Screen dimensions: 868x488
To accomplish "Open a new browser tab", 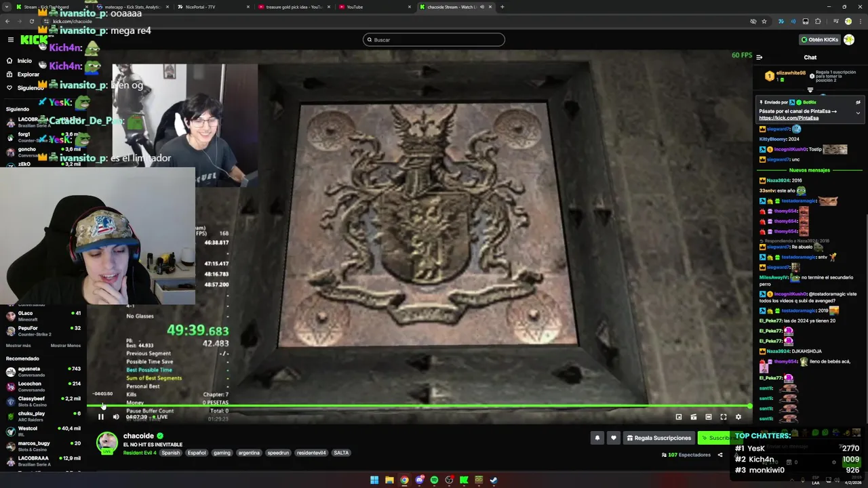I will tap(502, 7).
